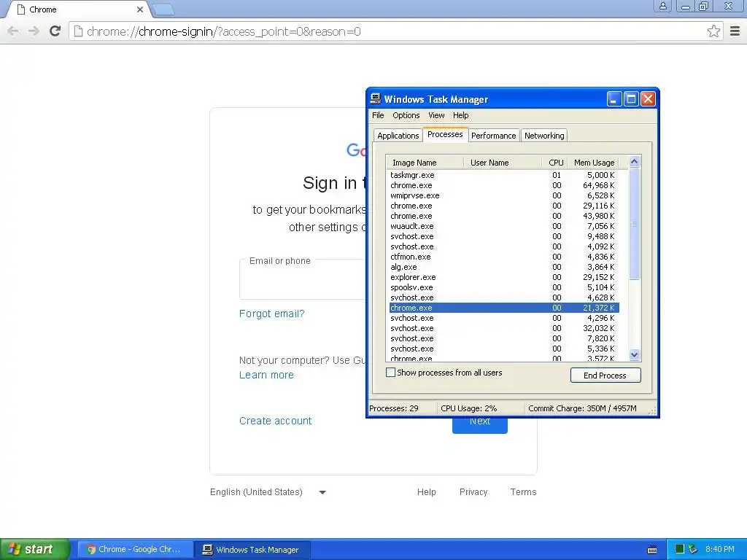Select the spoolsv.exe process
The height and width of the screenshot is (560, 747).
coord(504,287)
